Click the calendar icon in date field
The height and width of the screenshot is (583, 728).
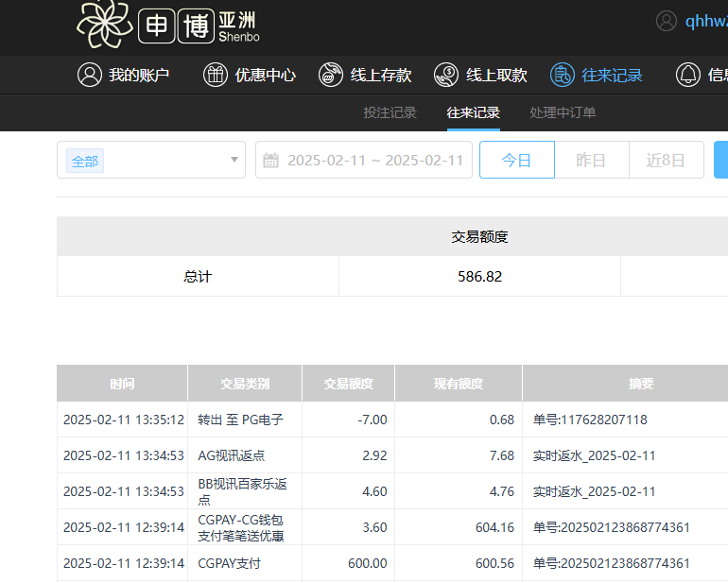click(271, 161)
